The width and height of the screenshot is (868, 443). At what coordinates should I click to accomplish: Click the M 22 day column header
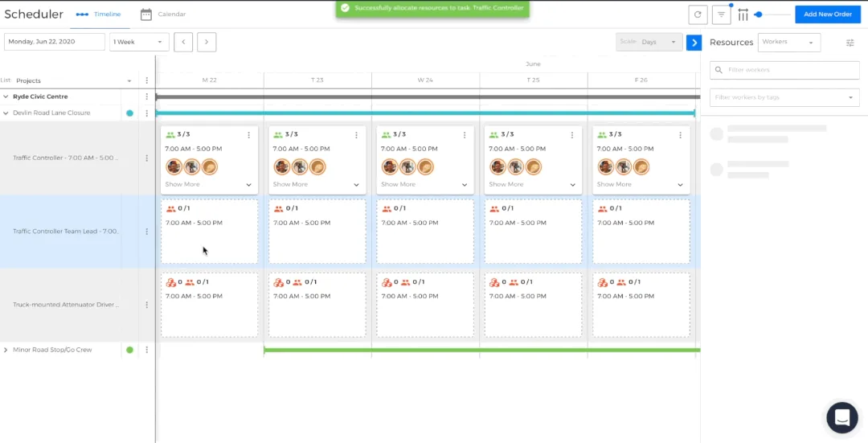coord(209,80)
